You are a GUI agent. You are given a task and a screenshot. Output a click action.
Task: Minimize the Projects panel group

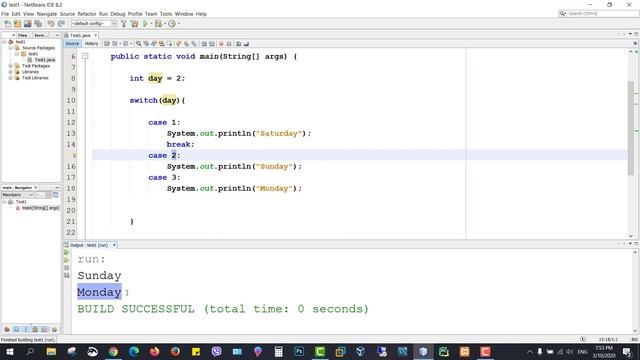(x=57, y=36)
